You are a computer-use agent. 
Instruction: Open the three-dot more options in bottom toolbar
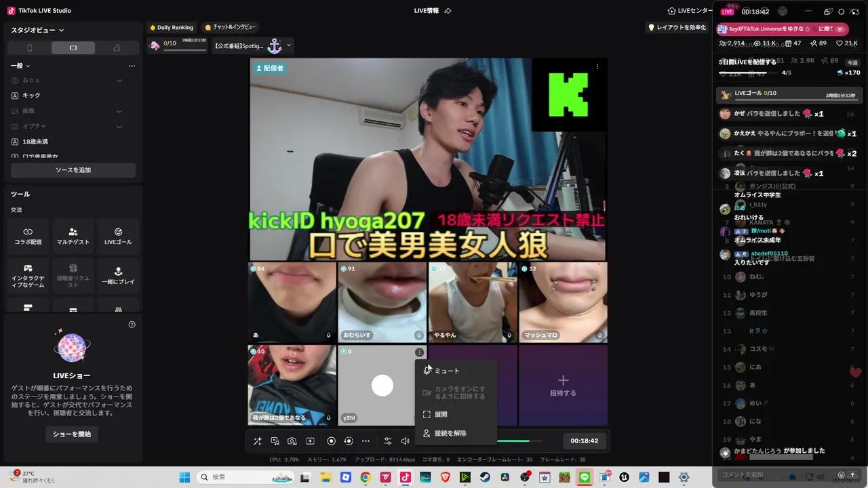[366, 441]
